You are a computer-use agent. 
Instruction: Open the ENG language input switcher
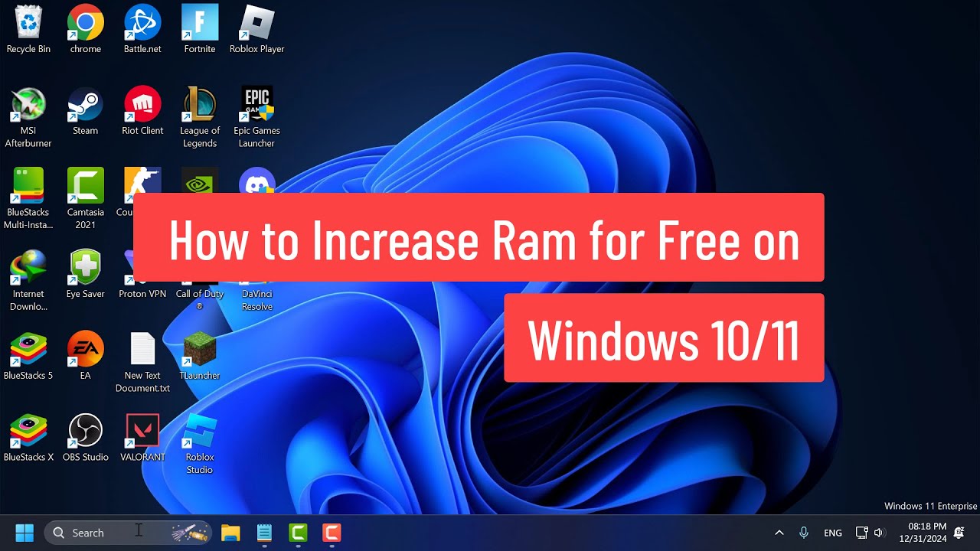tap(833, 533)
